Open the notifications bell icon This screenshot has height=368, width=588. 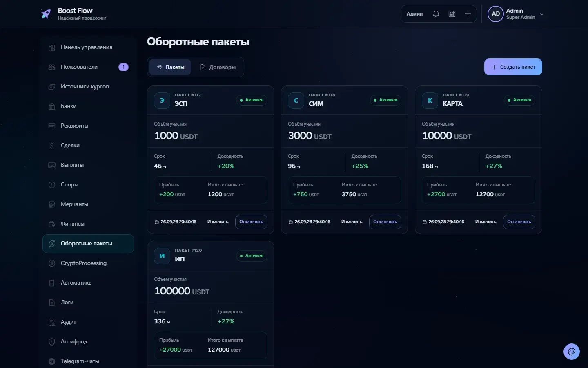click(x=436, y=14)
